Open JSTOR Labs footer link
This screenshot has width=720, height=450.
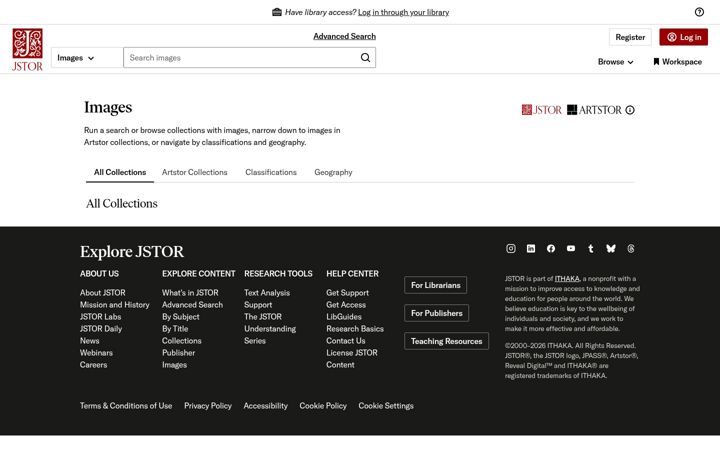pyautogui.click(x=101, y=316)
